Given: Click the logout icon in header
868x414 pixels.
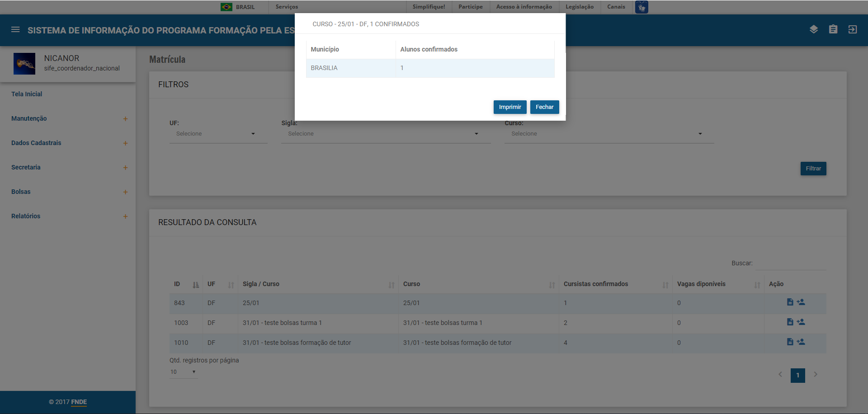Looking at the screenshot, I should tap(852, 29).
